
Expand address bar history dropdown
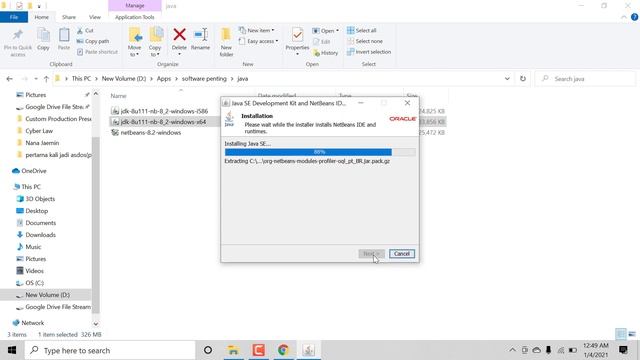507,79
